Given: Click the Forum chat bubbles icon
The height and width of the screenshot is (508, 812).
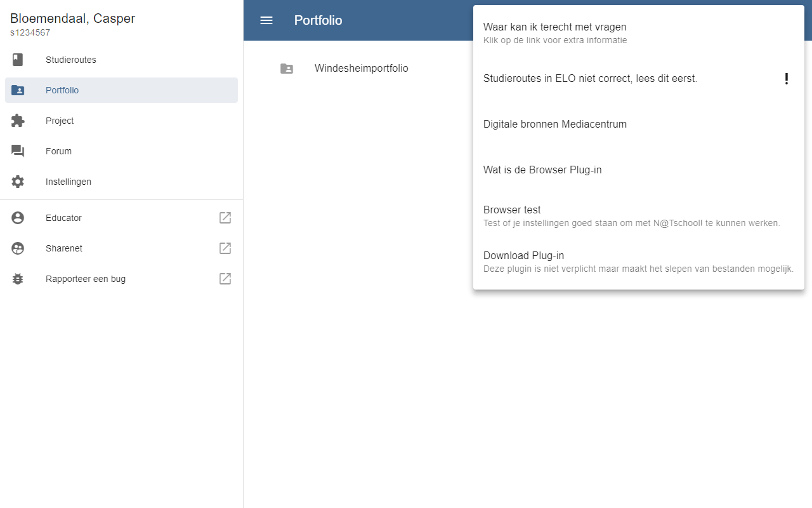Looking at the screenshot, I should tap(18, 151).
